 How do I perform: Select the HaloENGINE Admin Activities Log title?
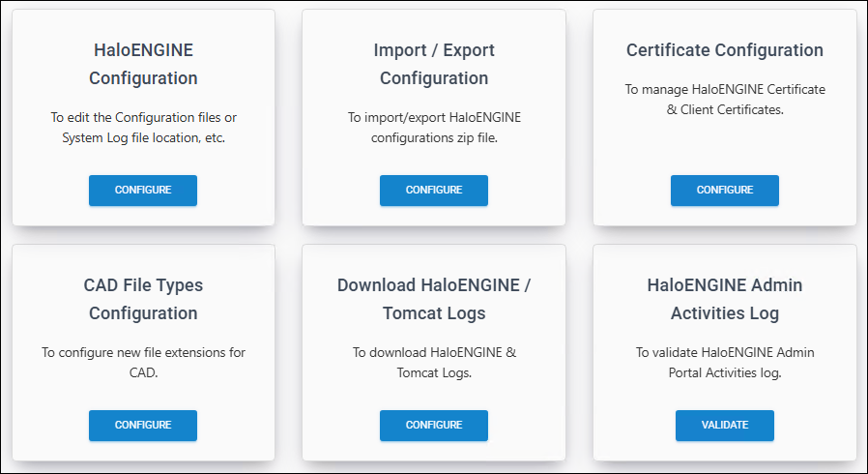(724, 299)
